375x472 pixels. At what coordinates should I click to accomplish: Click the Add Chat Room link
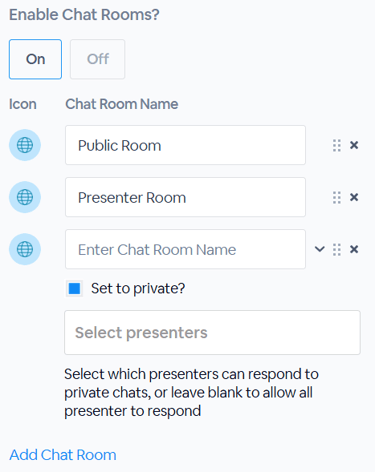click(63, 455)
